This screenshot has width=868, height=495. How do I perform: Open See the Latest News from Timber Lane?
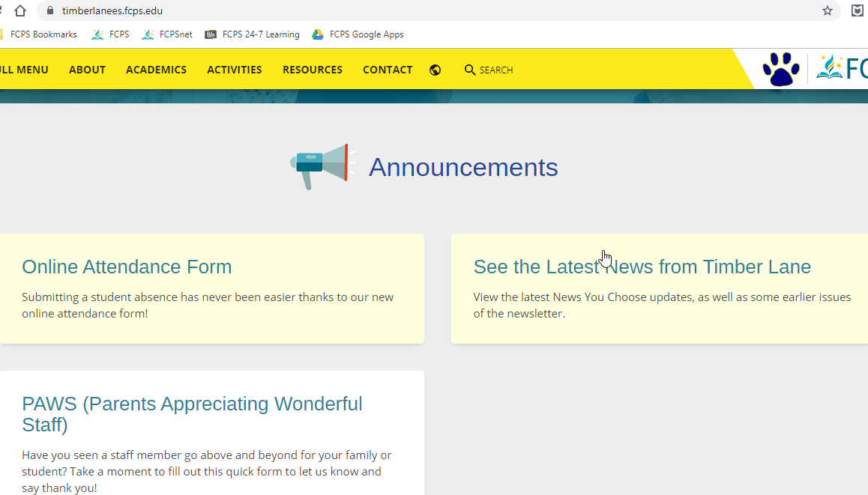[642, 267]
